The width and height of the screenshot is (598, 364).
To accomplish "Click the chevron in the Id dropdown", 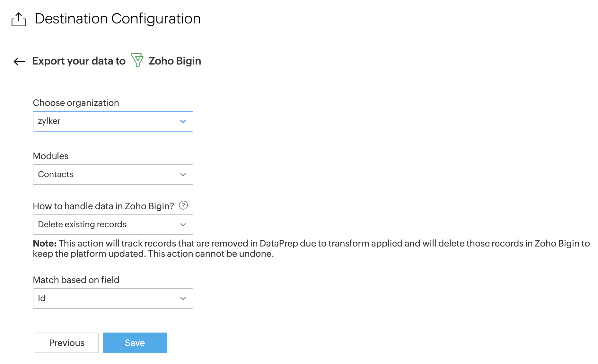I will (x=183, y=299).
